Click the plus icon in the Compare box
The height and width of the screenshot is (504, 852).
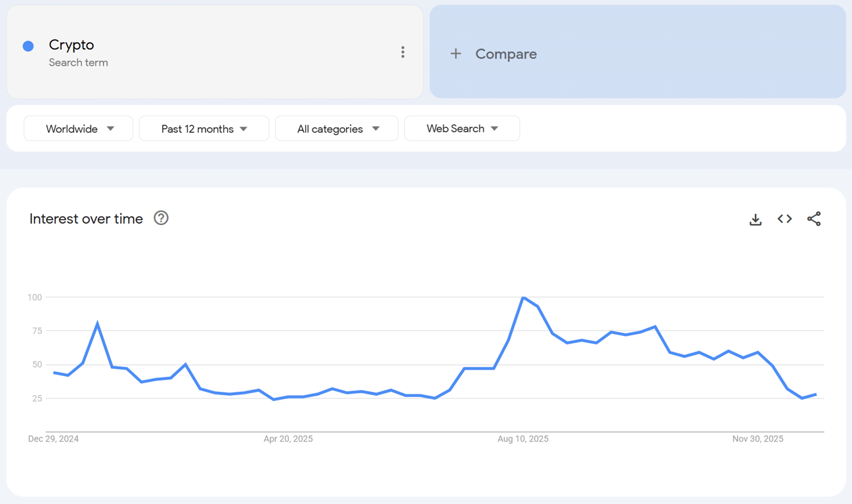coord(456,54)
